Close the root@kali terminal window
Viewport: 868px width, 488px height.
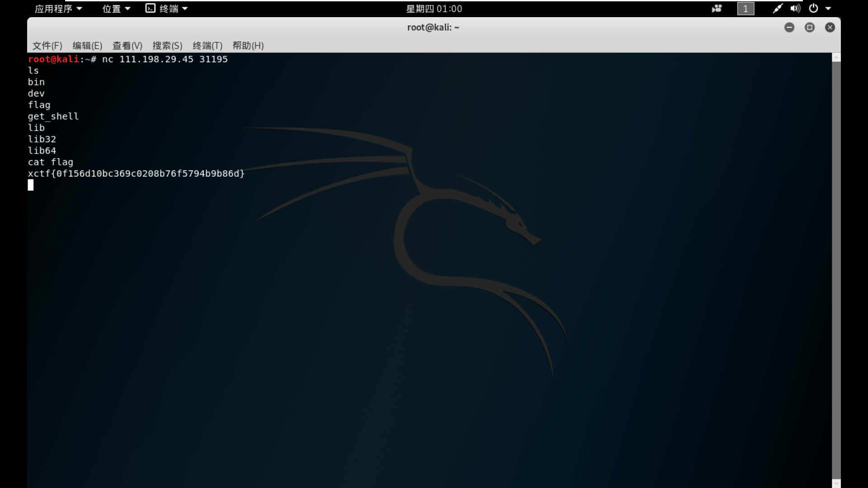tap(830, 28)
